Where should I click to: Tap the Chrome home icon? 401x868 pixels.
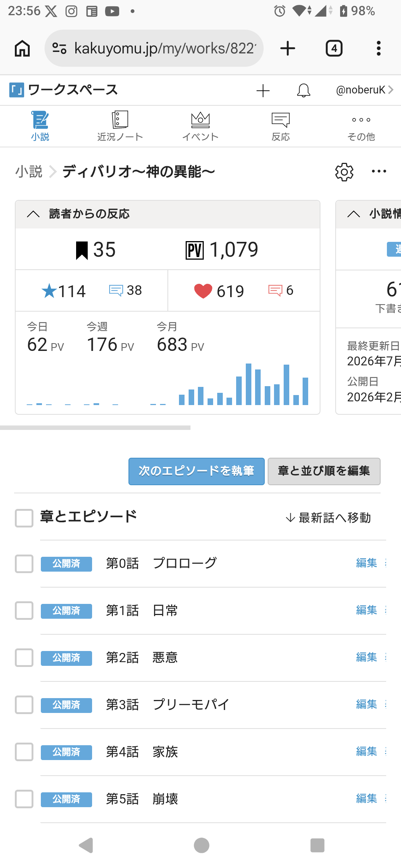click(x=22, y=48)
